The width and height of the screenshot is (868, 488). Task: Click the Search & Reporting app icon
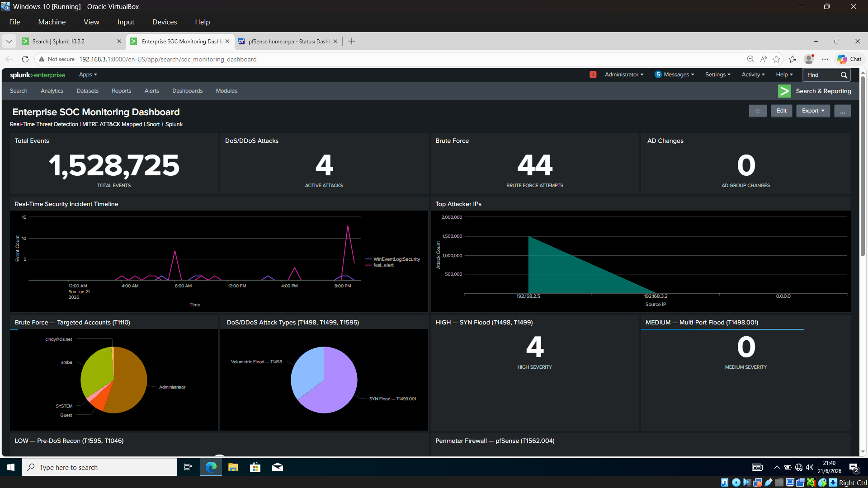[x=784, y=91]
